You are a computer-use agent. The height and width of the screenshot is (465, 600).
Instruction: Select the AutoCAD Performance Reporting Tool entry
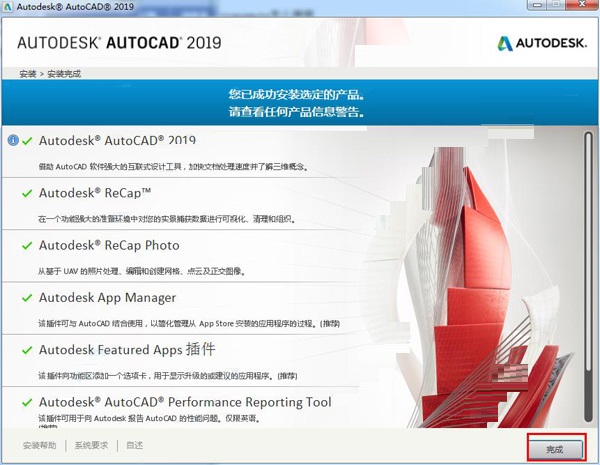click(x=185, y=402)
